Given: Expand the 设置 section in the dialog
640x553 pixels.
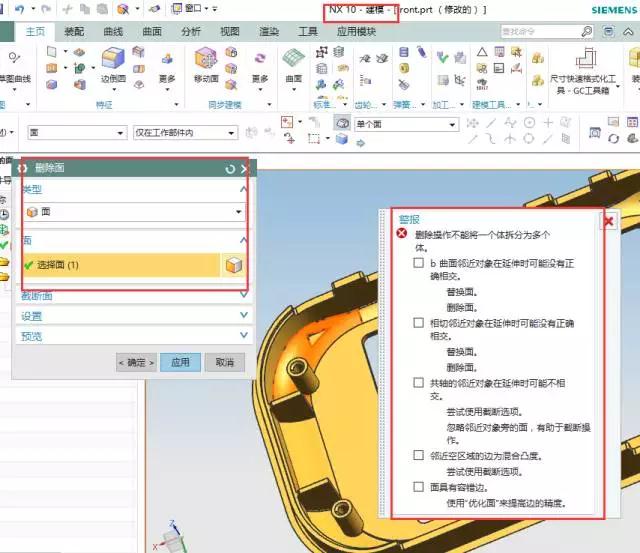Looking at the screenshot, I should (x=133, y=316).
